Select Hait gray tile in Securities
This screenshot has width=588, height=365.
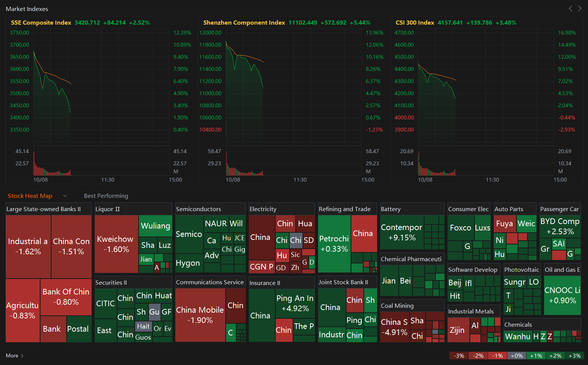tap(143, 326)
